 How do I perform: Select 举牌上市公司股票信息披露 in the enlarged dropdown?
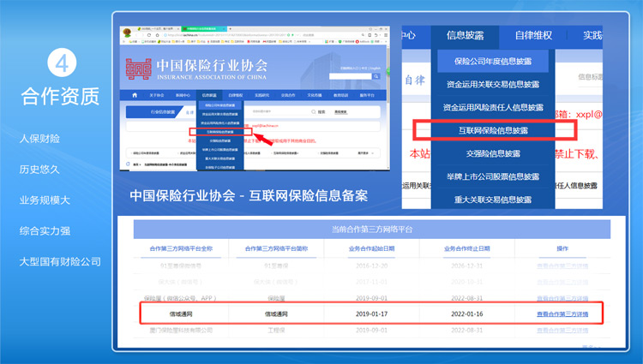click(x=492, y=176)
